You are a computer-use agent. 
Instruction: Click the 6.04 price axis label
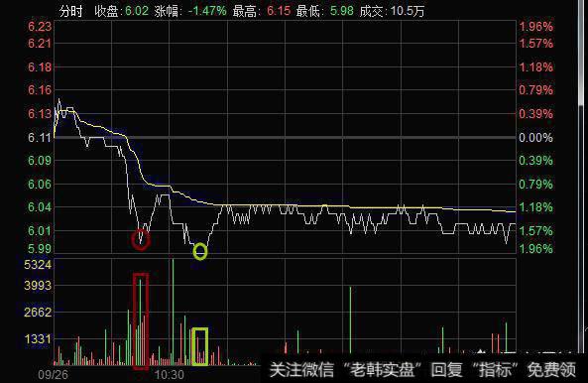[x=40, y=207]
